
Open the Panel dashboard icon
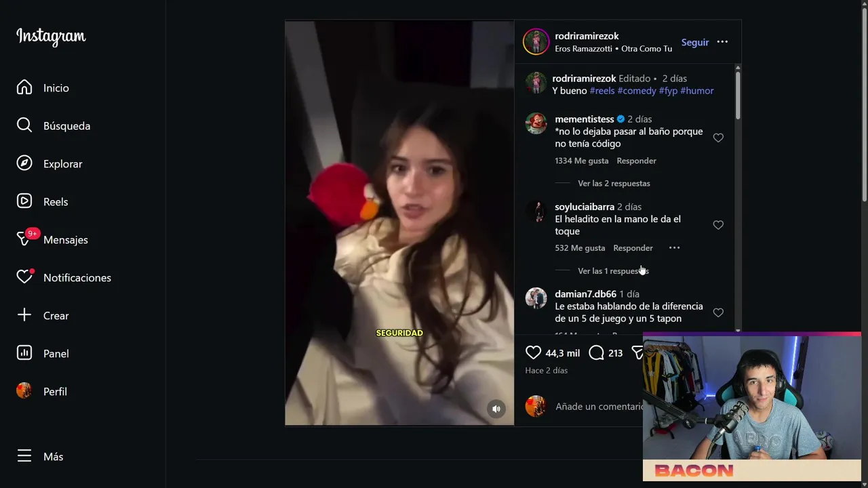(x=24, y=353)
